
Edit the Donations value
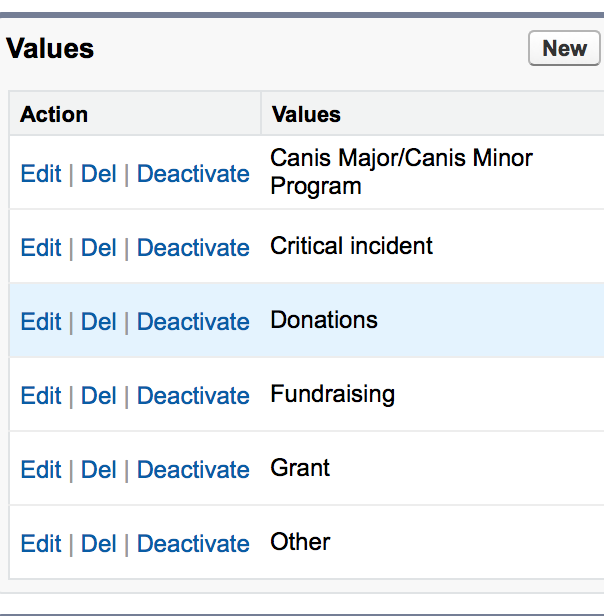click(x=41, y=322)
